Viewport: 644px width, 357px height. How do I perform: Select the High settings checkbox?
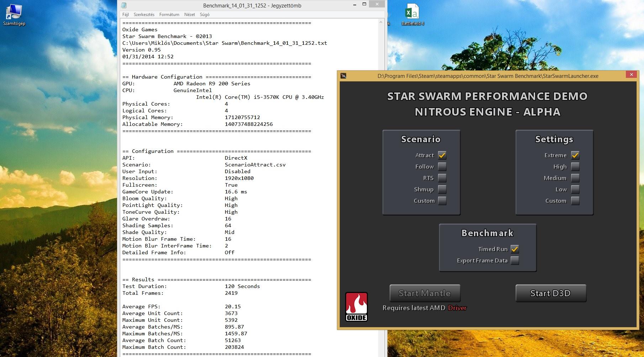click(x=575, y=167)
